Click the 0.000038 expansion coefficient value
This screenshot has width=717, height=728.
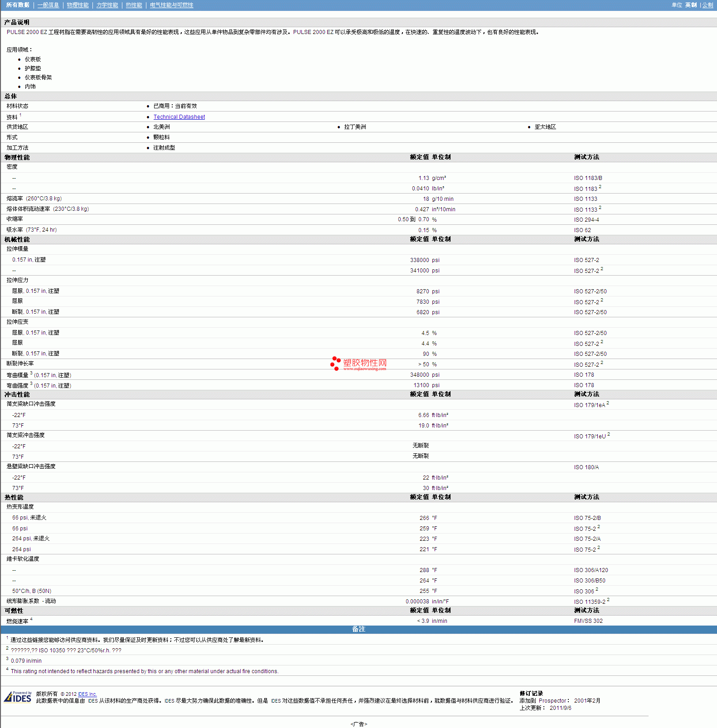pyautogui.click(x=417, y=602)
